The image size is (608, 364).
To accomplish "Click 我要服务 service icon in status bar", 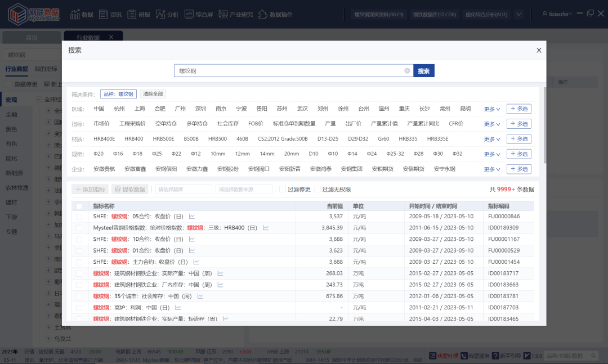I will pyautogui.click(x=464, y=356).
